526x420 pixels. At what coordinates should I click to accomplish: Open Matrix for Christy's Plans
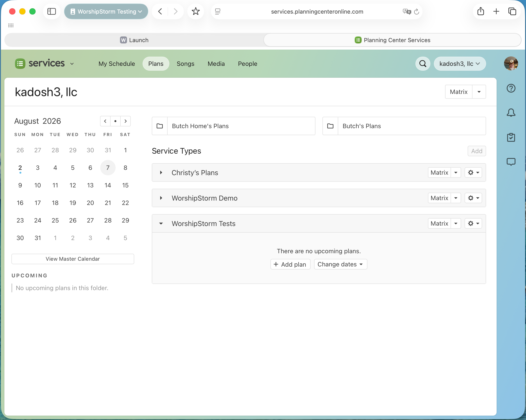(439, 172)
